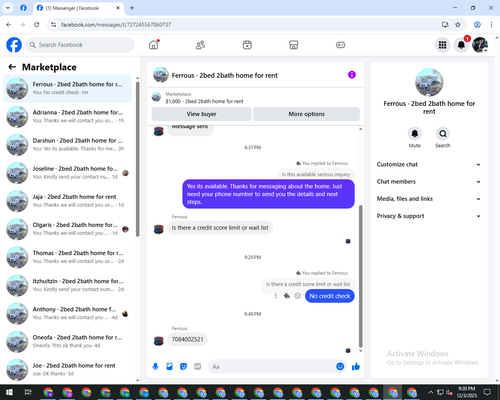Open the account profile picture menu
Screen dimensions: 500x400
pos(480,45)
